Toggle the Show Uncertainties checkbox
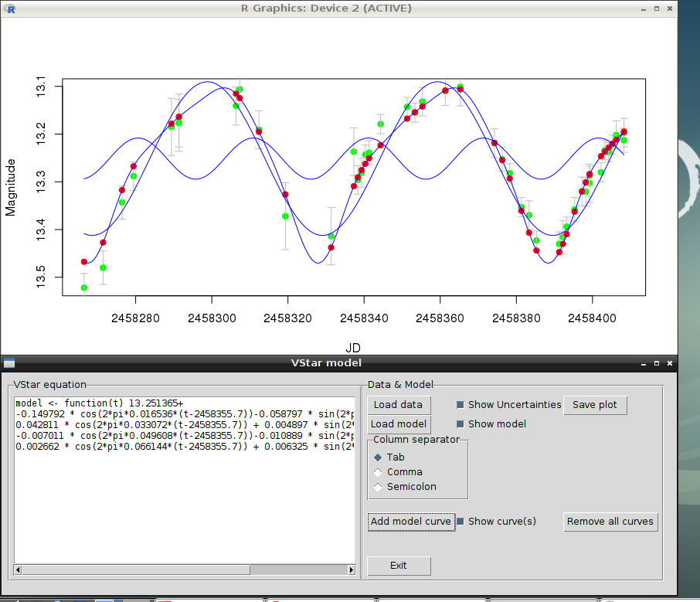This screenshot has width=700, height=602. tap(460, 405)
